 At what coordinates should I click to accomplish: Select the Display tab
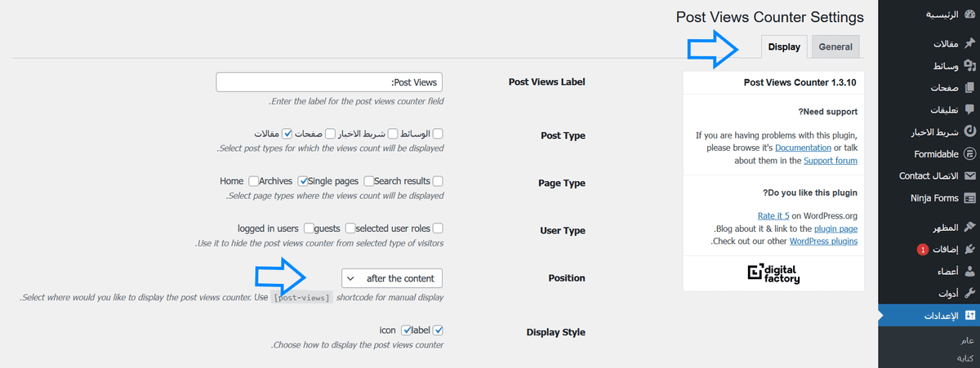(x=784, y=47)
